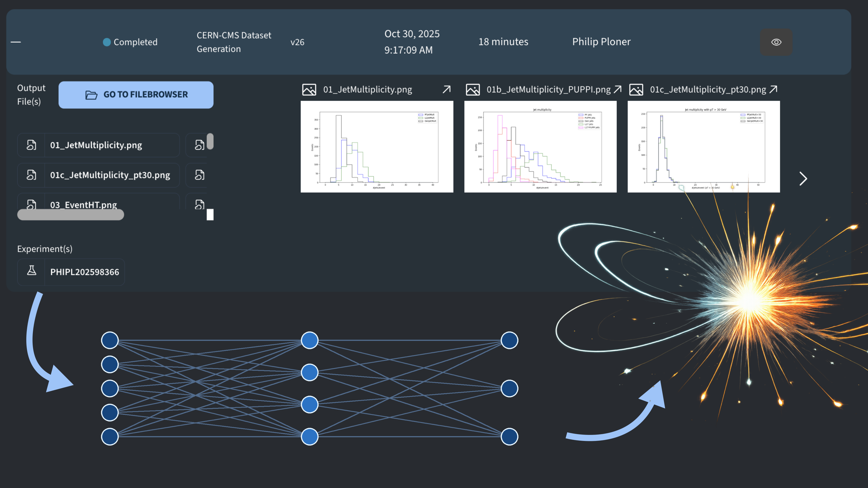Open 01b_JetMultiplicity_PUPPI.png via its external-link arrow
The height and width of the screenshot is (488, 868).
[618, 89]
